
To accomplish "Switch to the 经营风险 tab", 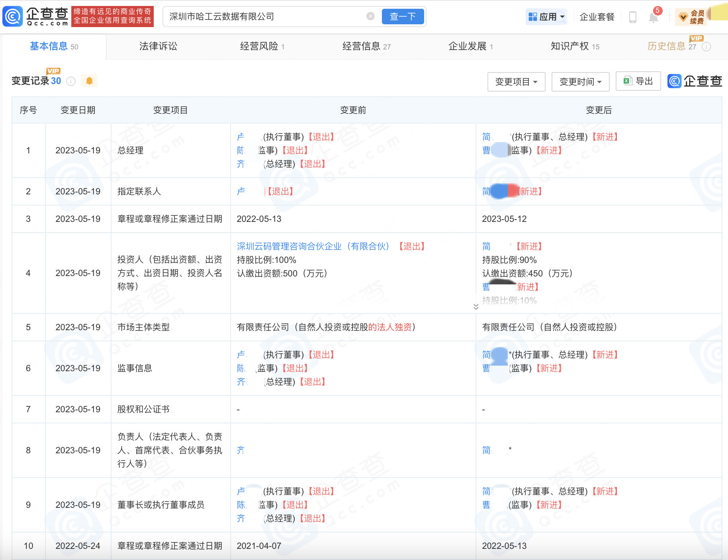I will coord(262,47).
